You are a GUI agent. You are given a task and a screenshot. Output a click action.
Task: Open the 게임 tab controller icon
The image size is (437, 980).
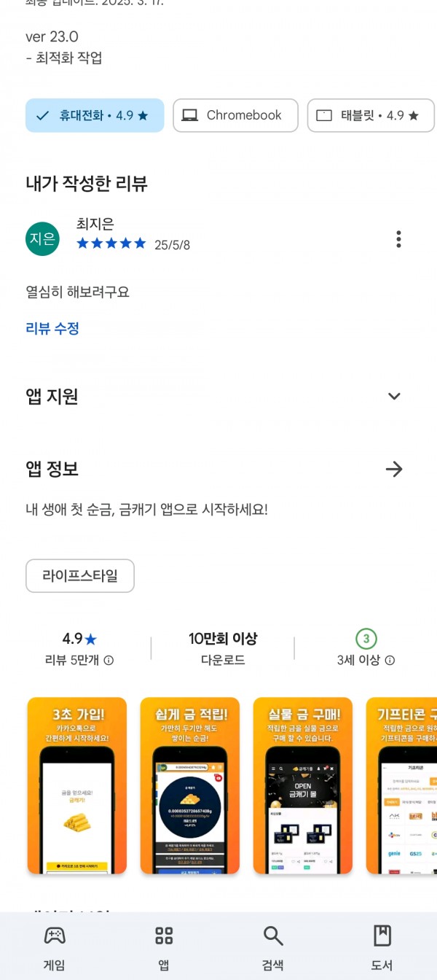[54, 936]
